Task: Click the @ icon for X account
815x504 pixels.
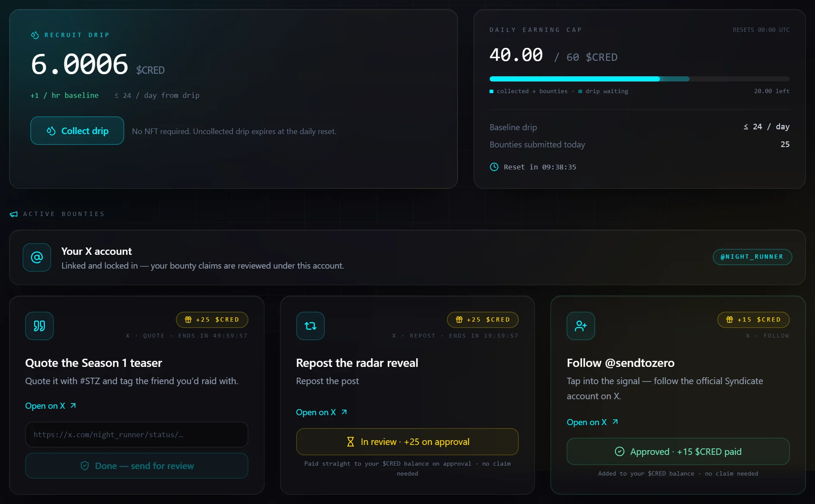Action: (37, 257)
